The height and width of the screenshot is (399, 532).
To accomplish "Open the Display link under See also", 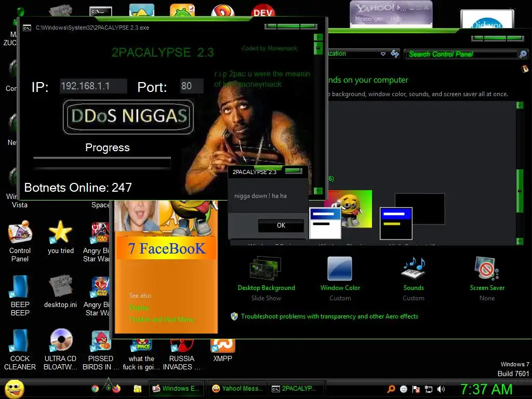I will click(139, 308).
